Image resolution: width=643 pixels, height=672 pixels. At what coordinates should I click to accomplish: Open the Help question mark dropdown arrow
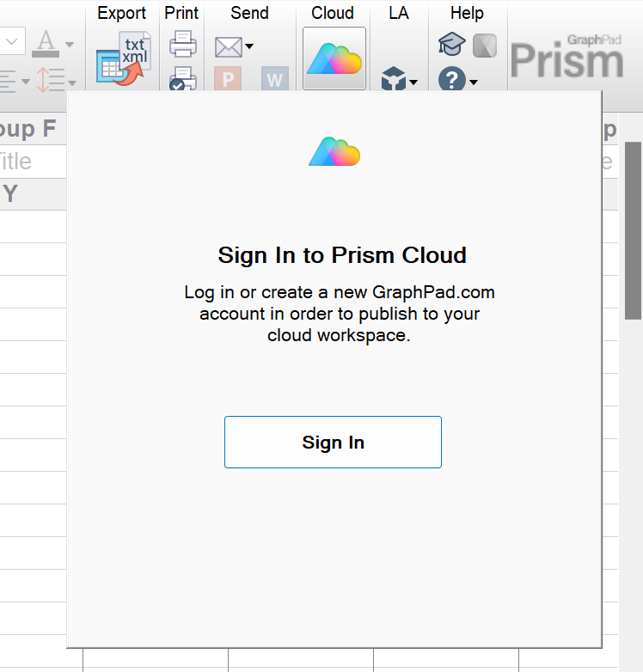click(x=474, y=82)
